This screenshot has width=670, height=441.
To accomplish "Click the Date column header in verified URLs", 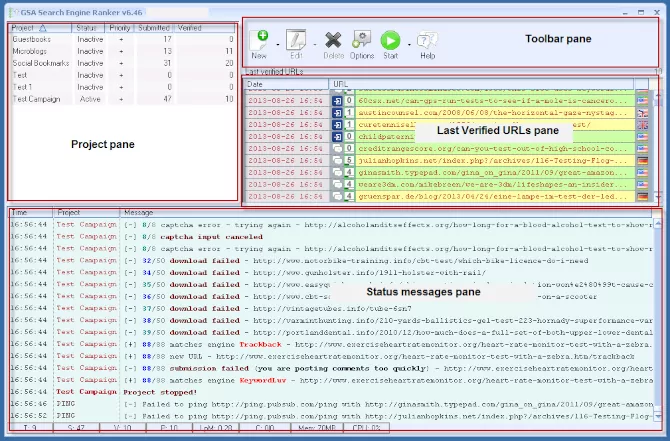I will tap(286, 84).
